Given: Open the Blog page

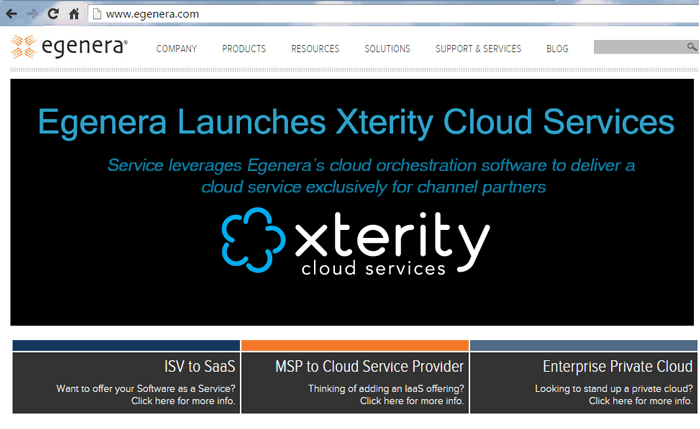Looking at the screenshot, I should [x=557, y=49].
